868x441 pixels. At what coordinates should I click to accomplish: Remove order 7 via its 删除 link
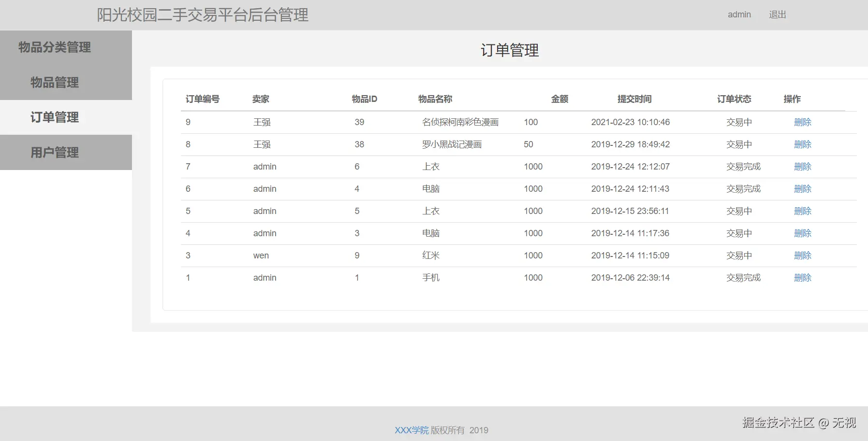click(803, 167)
